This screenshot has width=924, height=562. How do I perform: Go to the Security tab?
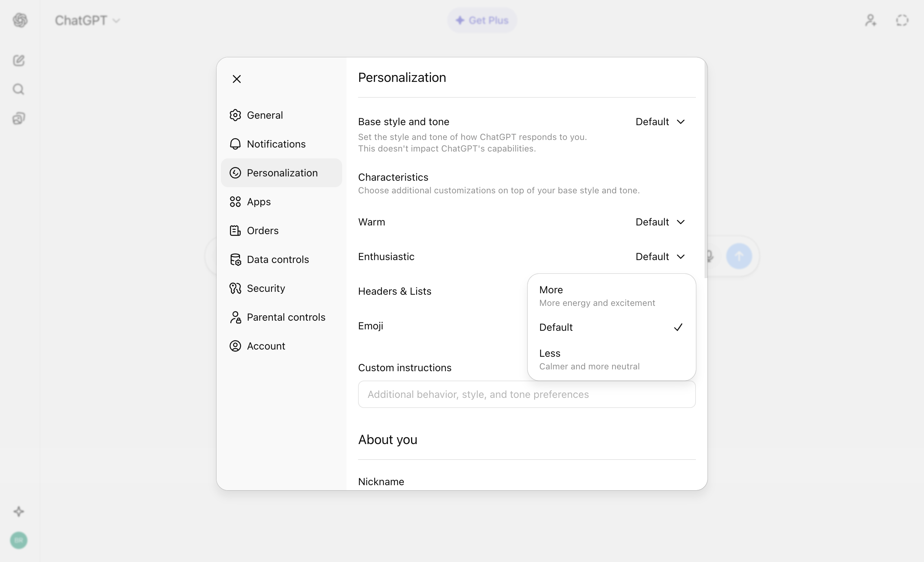pos(281,288)
